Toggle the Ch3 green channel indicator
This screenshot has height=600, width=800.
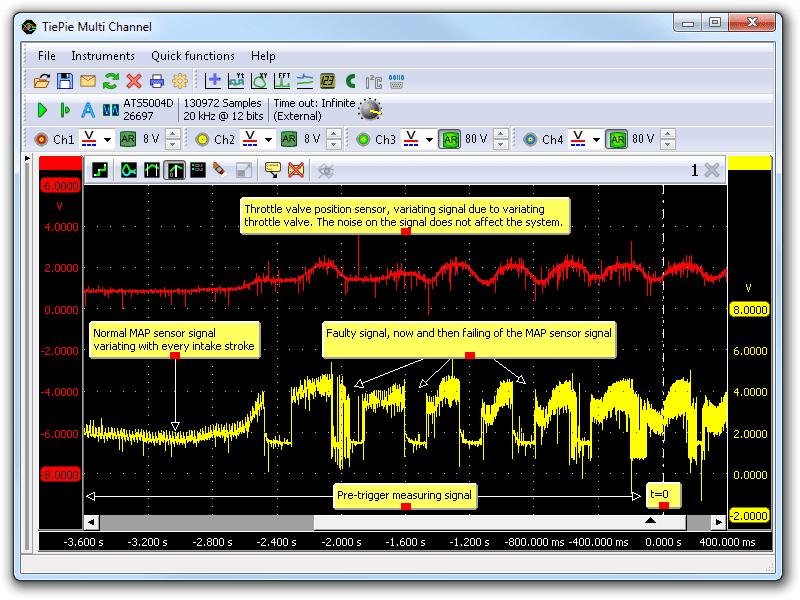pyautogui.click(x=363, y=139)
